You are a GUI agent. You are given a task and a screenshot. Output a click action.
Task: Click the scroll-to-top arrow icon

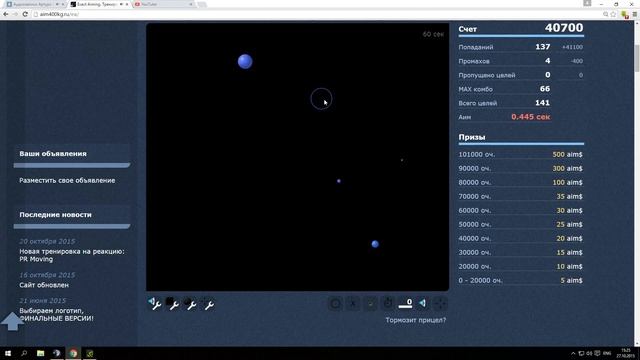[x=12, y=321]
